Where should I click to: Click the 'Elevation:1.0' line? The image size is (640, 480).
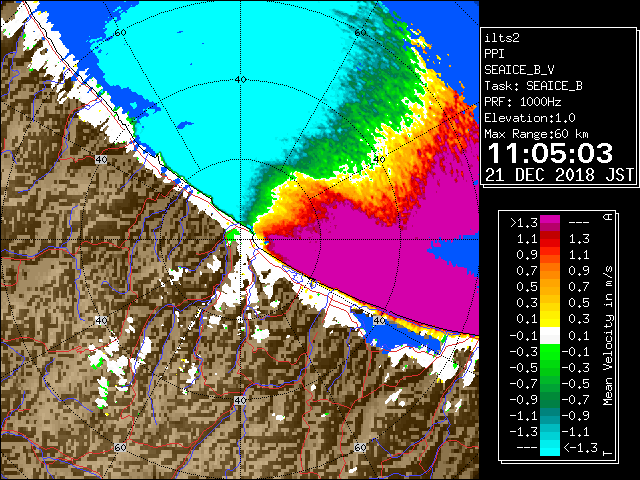click(x=530, y=118)
